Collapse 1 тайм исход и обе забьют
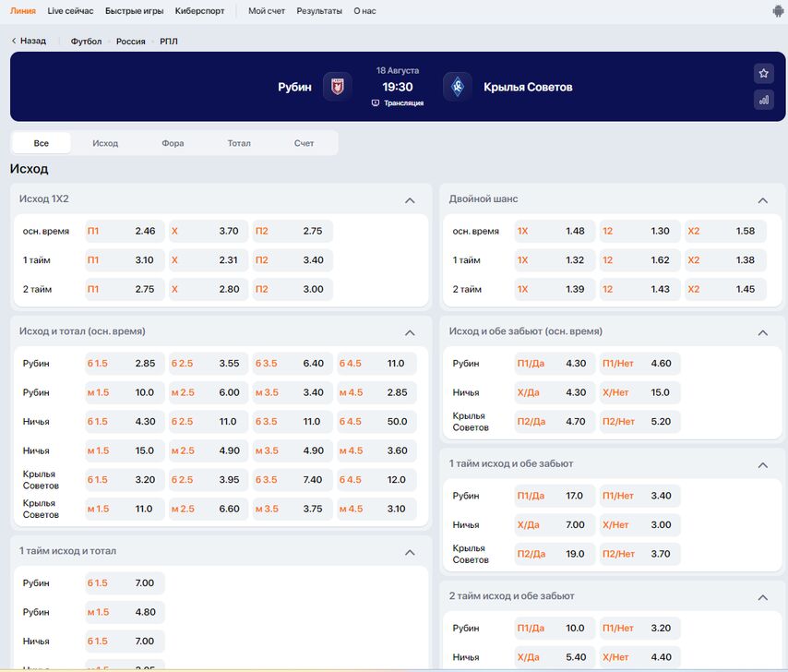This screenshot has width=788, height=672. pos(763,465)
